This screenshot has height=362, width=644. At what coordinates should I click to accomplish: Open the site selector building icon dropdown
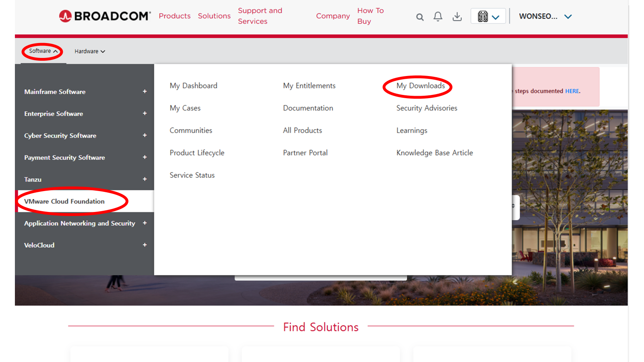[488, 16]
